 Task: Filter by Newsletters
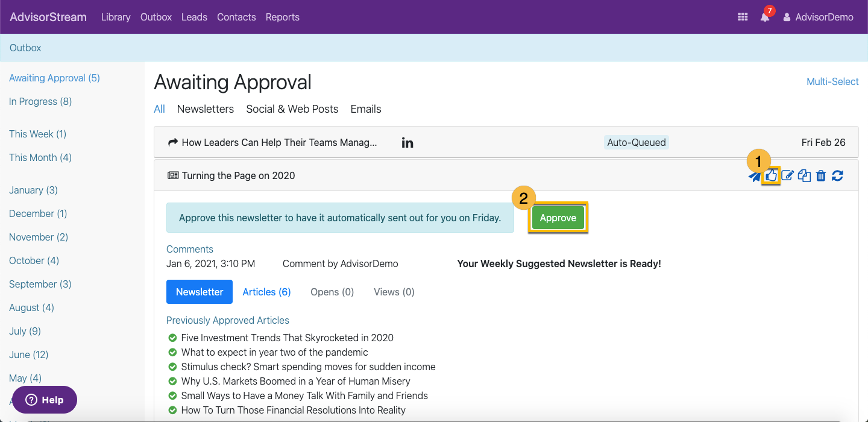206,109
